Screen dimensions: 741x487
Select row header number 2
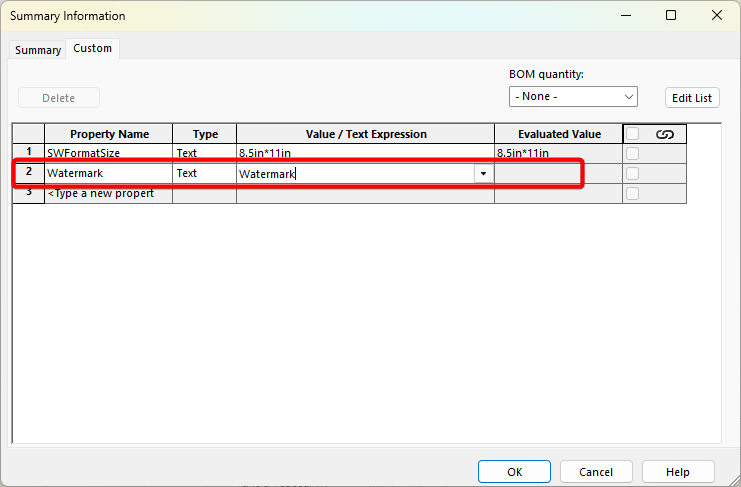(x=29, y=172)
